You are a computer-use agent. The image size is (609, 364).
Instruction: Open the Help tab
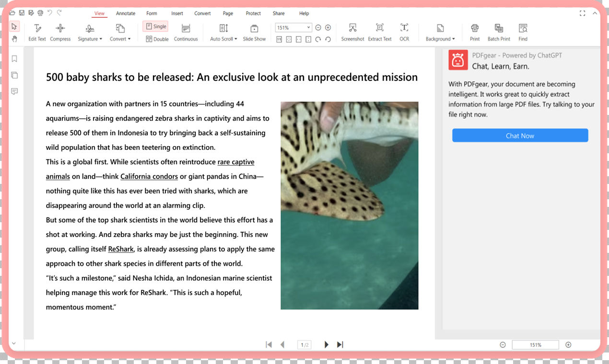pyautogui.click(x=304, y=13)
